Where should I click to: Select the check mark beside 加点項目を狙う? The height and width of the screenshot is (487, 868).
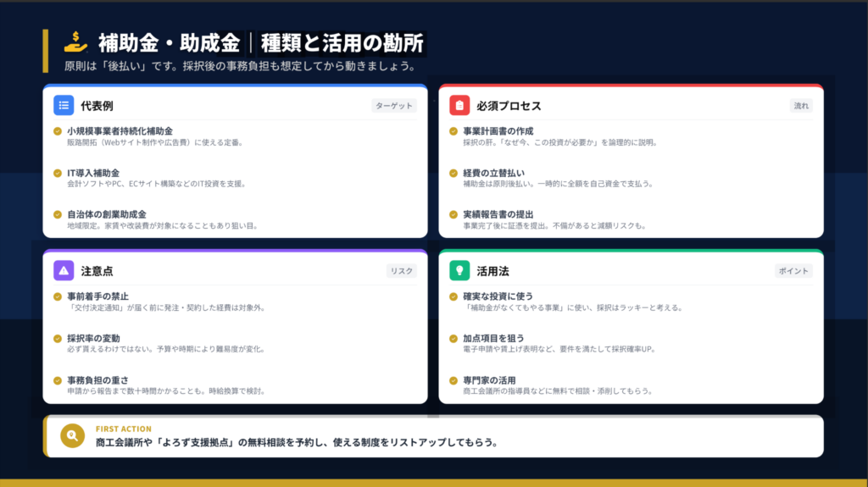[x=453, y=338]
